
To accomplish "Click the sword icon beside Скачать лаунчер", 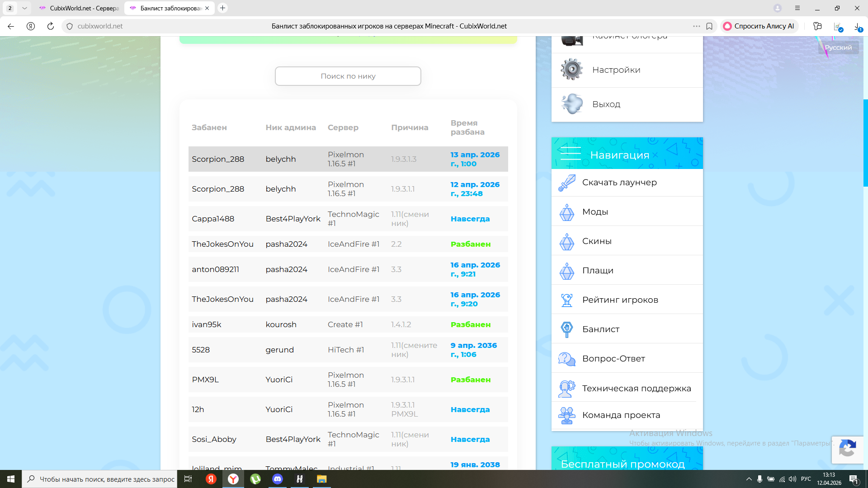I will 566,183.
